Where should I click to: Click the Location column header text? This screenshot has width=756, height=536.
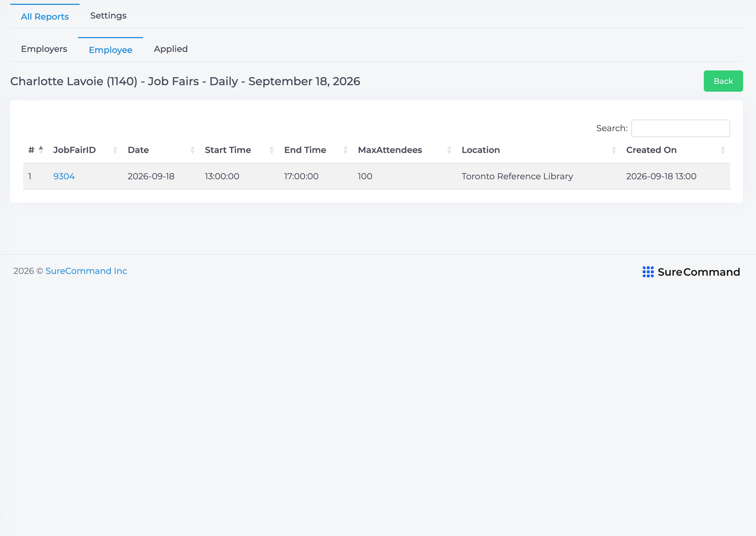[x=481, y=150]
